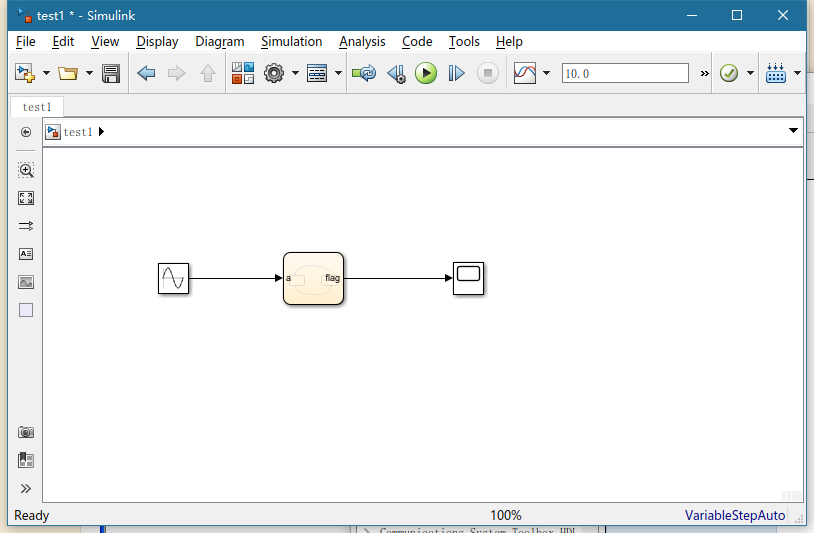Open the Simulation menu
Viewport: 814px width, 533px height.
point(292,42)
